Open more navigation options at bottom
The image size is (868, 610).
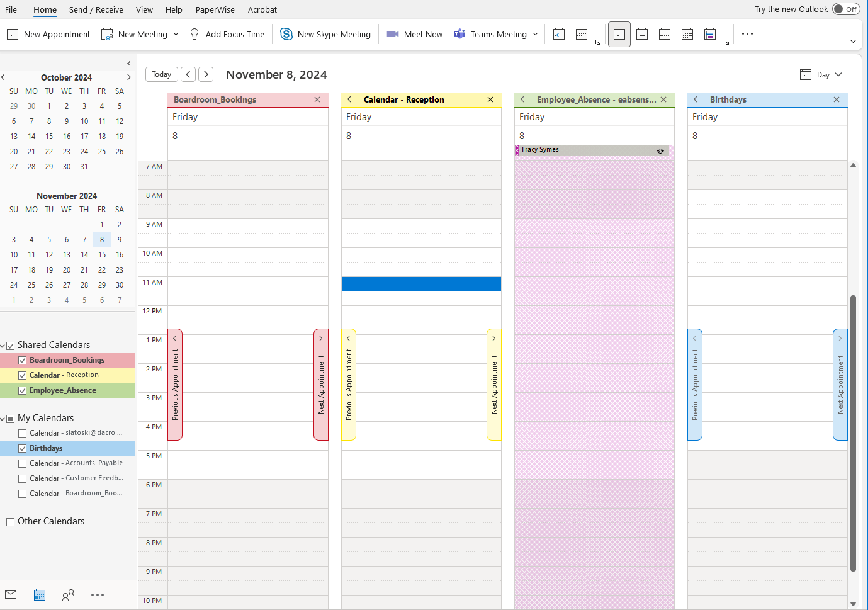point(98,595)
